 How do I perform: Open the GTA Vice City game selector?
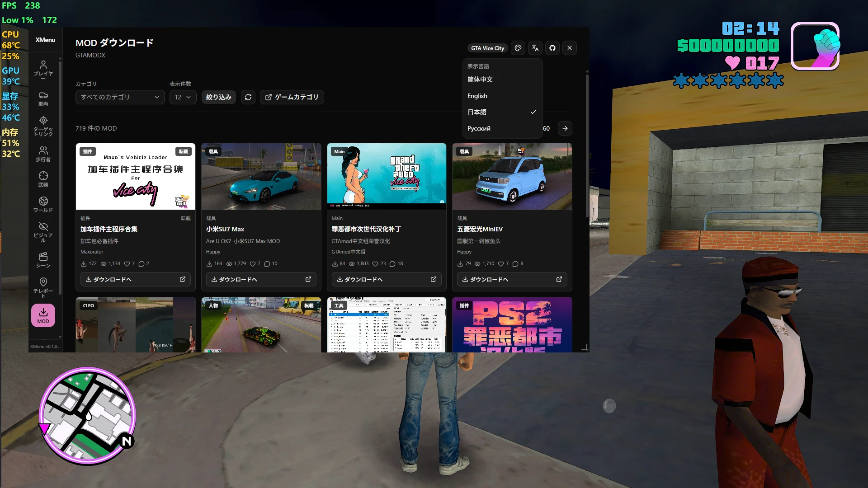point(487,48)
